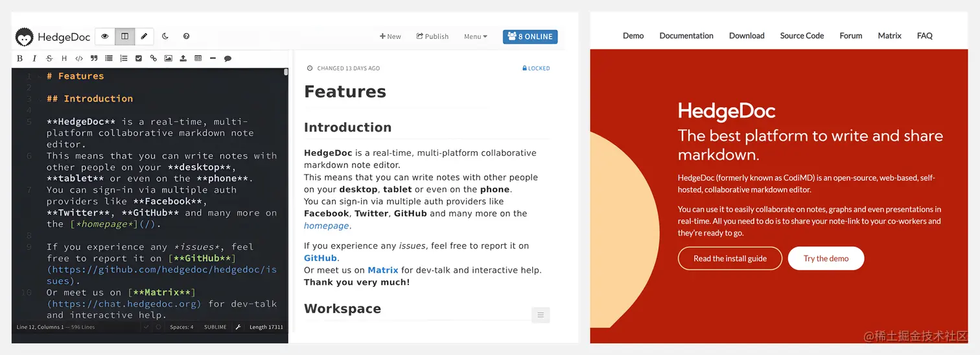
Task: Insert a hyperlink with the chain icon
Action: click(154, 58)
